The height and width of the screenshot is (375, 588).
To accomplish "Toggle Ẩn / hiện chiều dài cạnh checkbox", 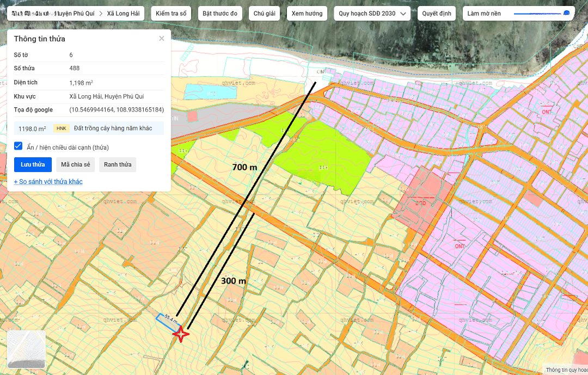I will (18, 146).
